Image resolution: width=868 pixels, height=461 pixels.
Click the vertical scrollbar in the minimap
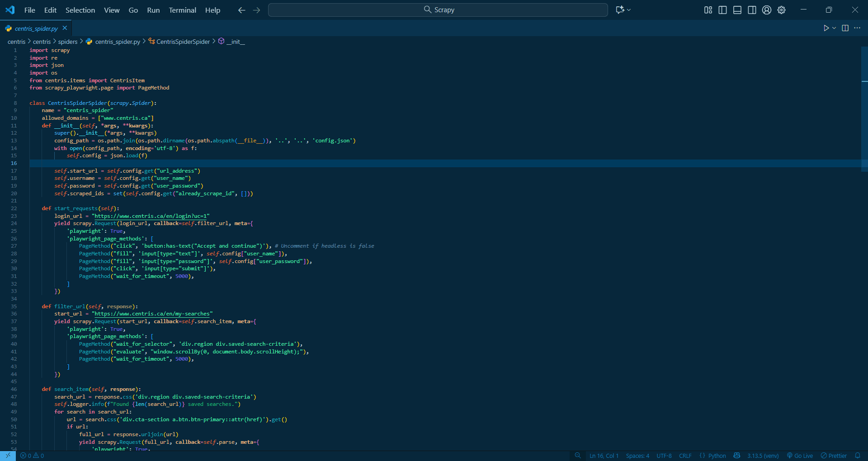[864, 108]
